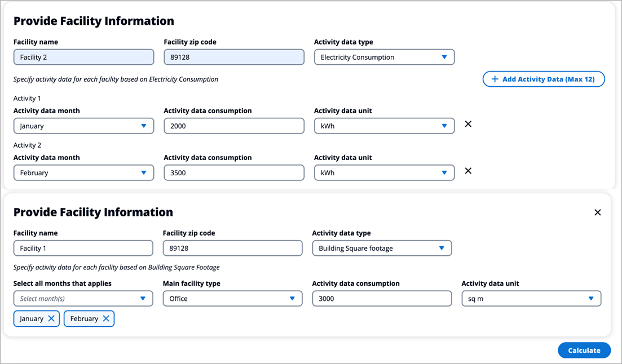Click Add Activity Data (Max 12) button
Screen dimensions: 622x364
(544, 79)
